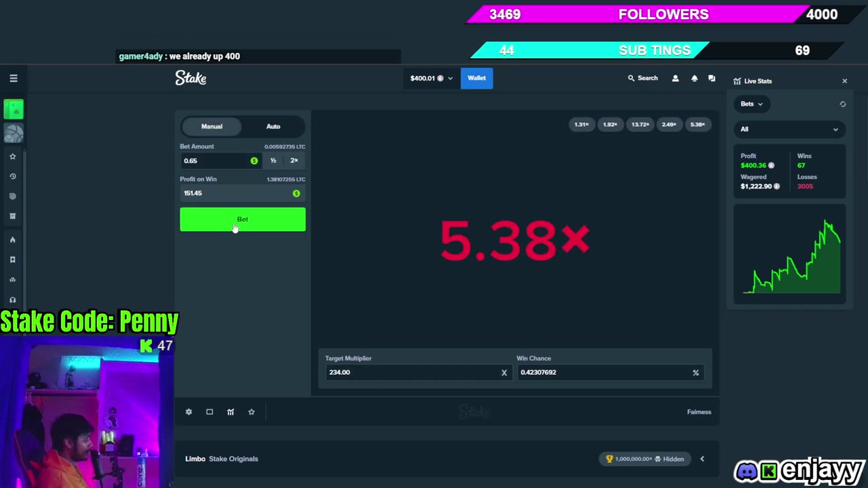Click the Win Chance input field
The height and width of the screenshot is (488, 868).
coord(610,372)
